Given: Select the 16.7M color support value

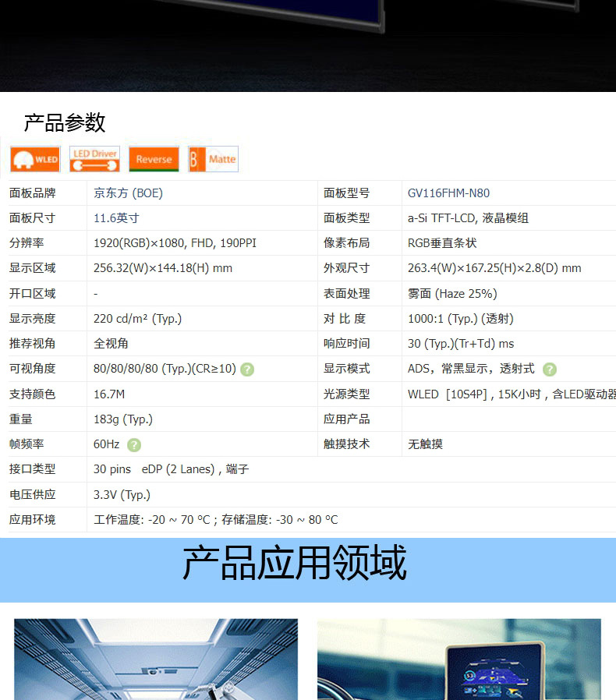Looking at the screenshot, I should click(109, 394).
